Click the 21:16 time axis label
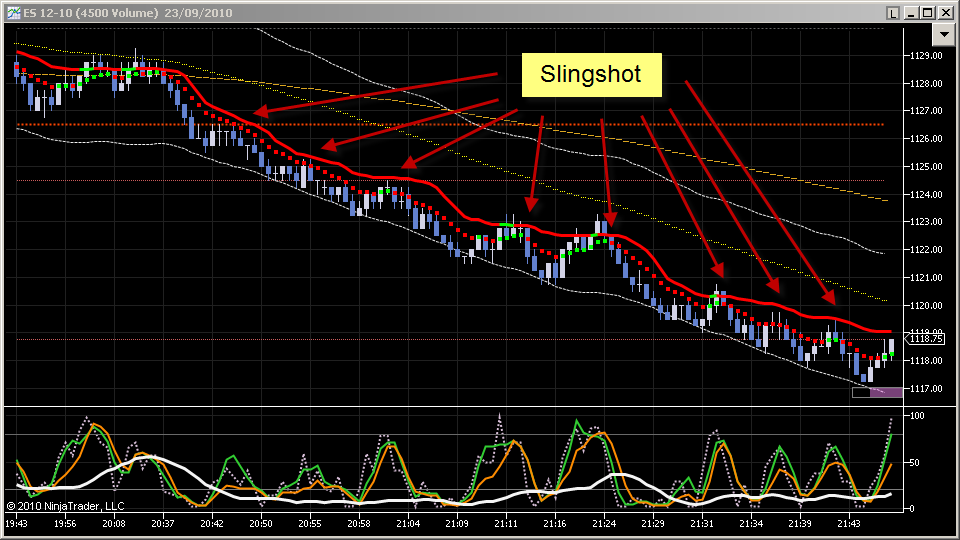 point(555,523)
